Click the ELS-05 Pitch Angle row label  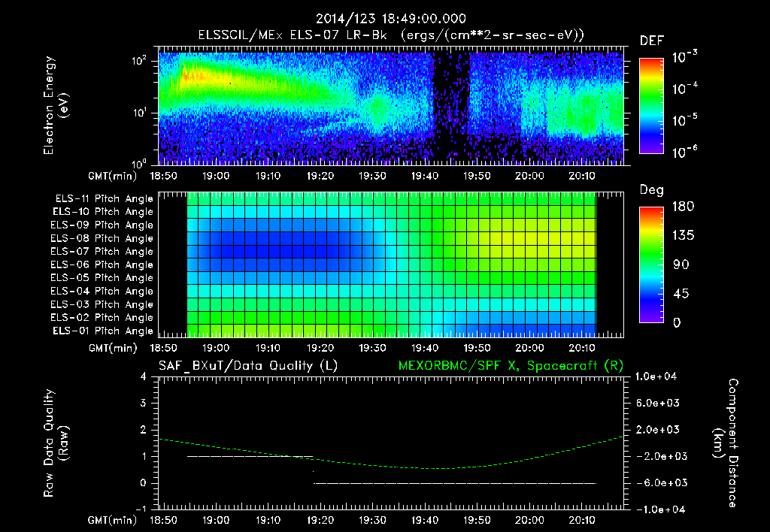coord(102,278)
